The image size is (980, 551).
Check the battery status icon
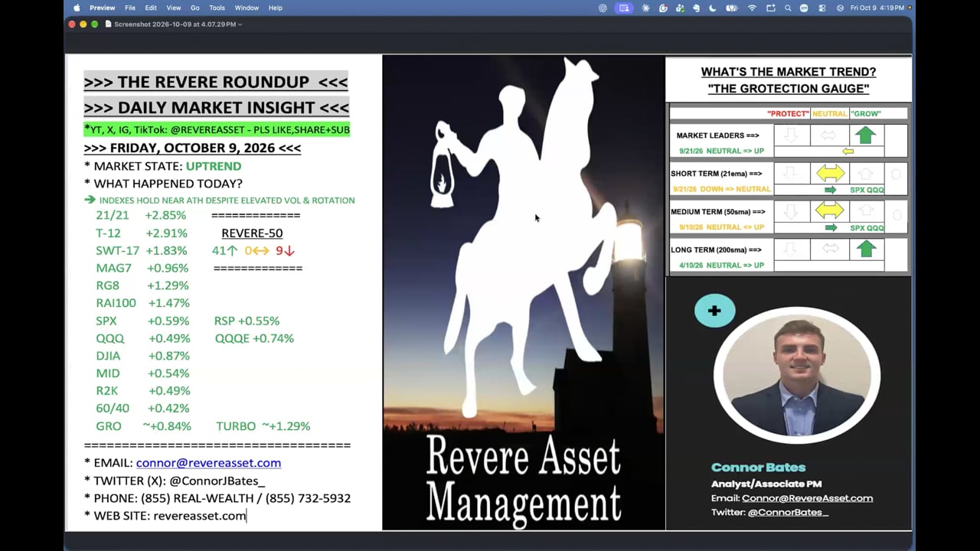732,8
